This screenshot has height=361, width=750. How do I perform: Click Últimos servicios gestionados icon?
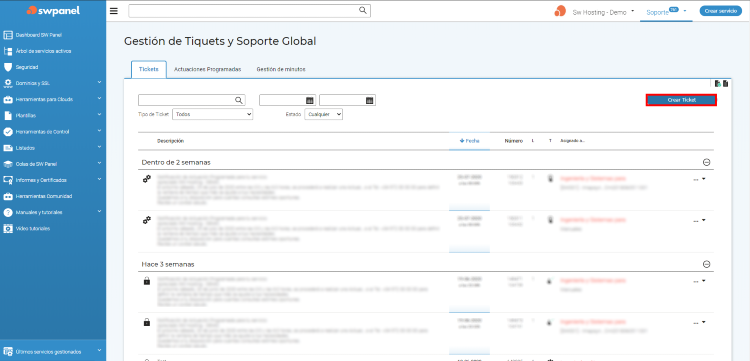coord(8,351)
